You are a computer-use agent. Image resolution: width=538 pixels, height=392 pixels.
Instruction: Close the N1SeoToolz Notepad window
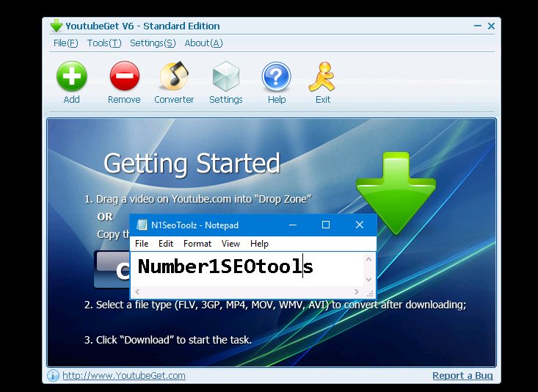coord(359,225)
